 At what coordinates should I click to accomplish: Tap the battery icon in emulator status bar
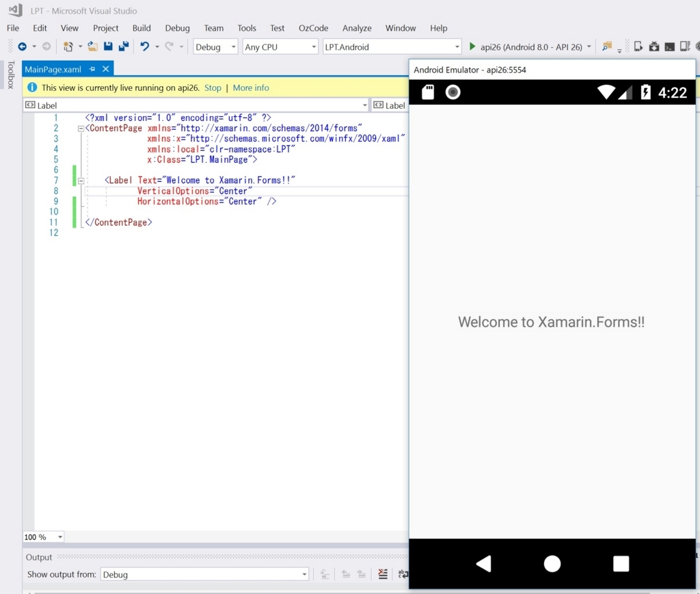(645, 92)
